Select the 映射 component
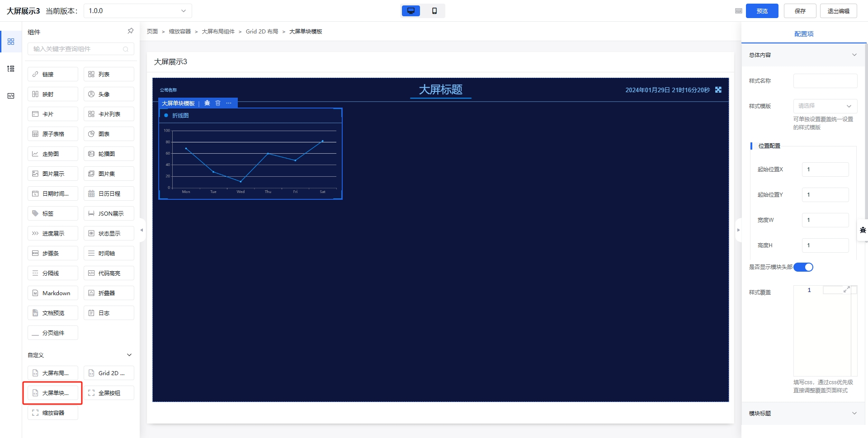 [53, 94]
